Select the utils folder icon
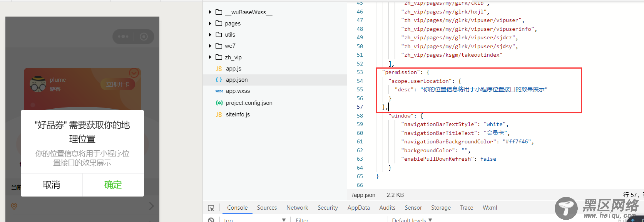The height and width of the screenshot is (222, 644). (x=219, y=34)
